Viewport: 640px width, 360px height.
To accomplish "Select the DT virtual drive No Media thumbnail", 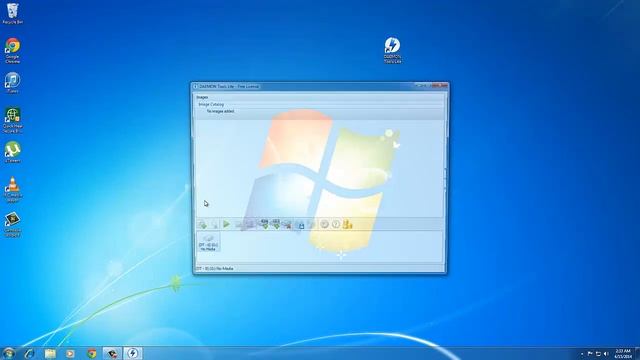I will [x=209, y=242].
